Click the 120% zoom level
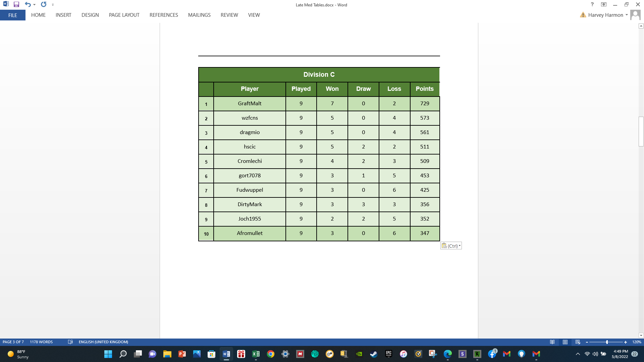 point(637,342)
